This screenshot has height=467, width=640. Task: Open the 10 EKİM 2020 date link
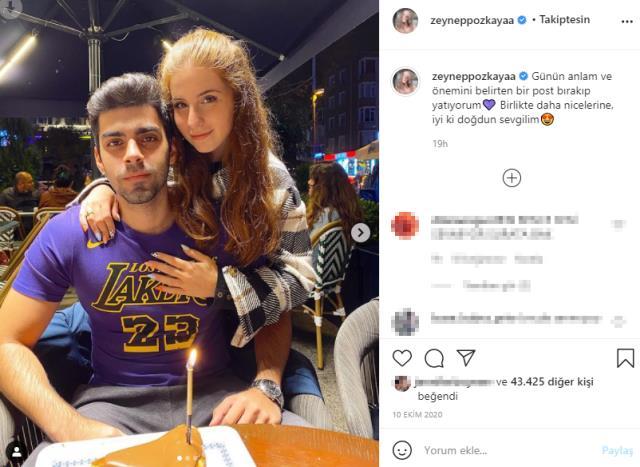420,415
